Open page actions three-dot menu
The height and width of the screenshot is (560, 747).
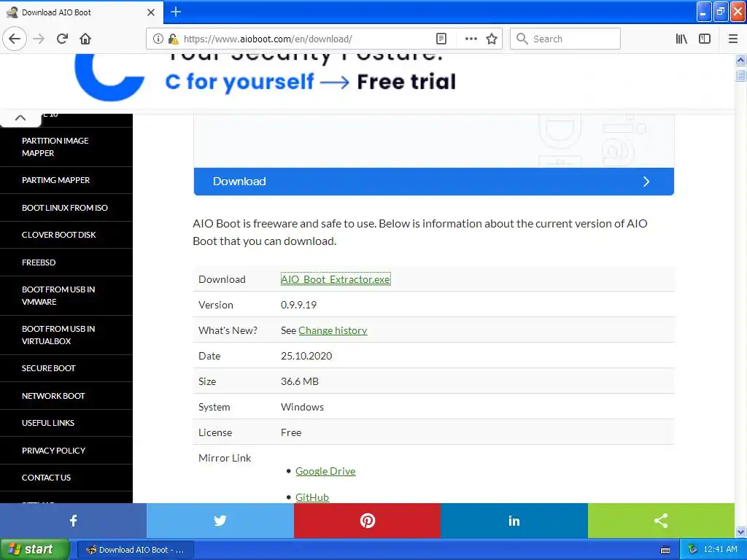pos(471,39)
